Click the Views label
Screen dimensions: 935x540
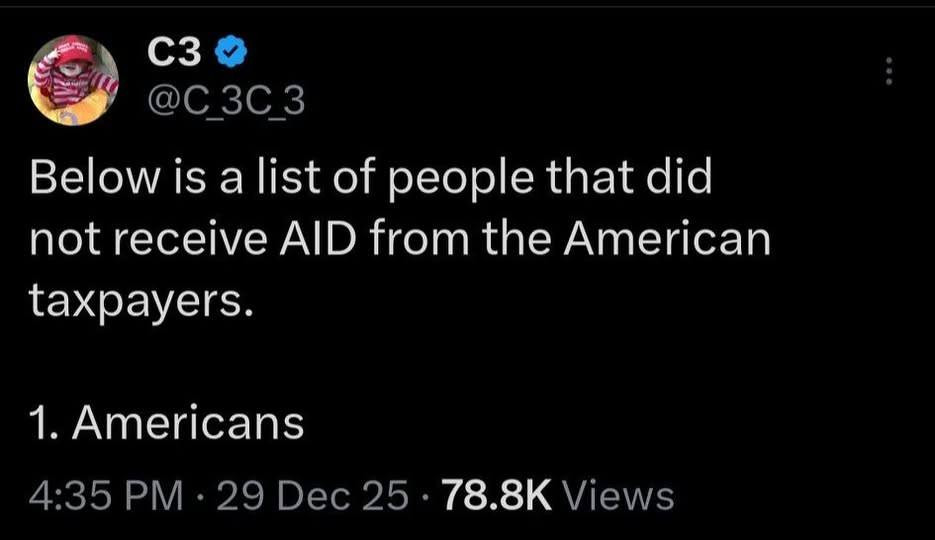click(x=620, y=493)
